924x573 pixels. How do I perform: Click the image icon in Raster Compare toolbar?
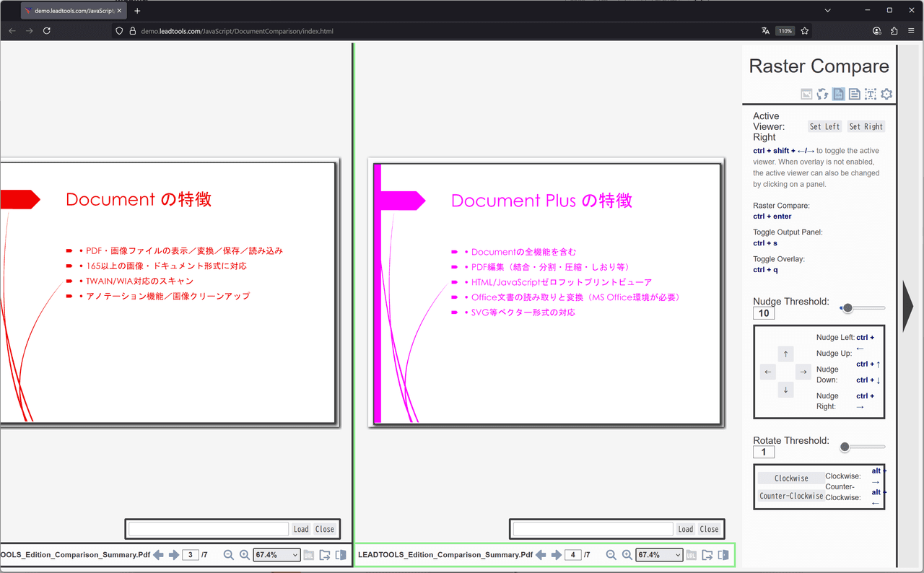click(x=806, y=94)
